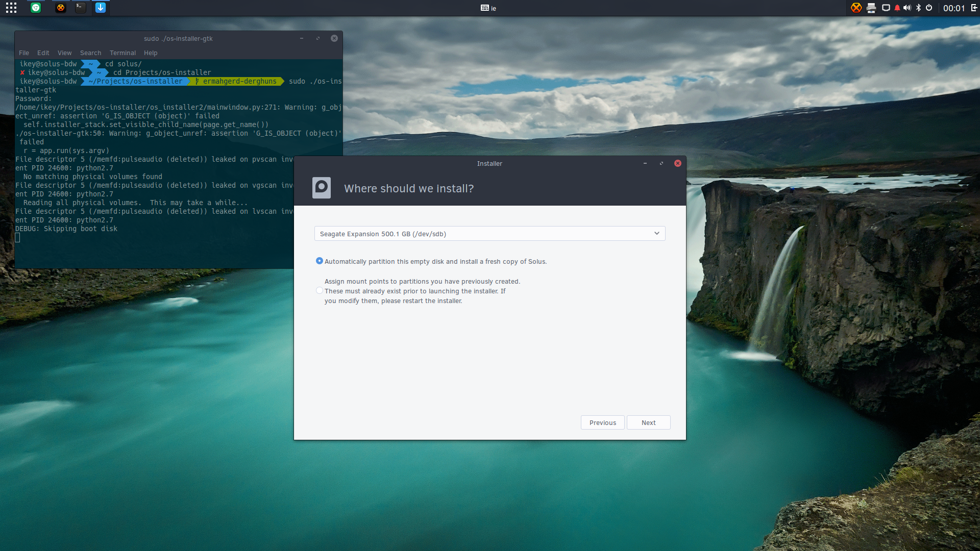Image resolution: width=980 pixels, height=551 pixels.
Task: Click the 'ermahgerd-derghuns' branch prompt segment
Action: tap(236, 81)
